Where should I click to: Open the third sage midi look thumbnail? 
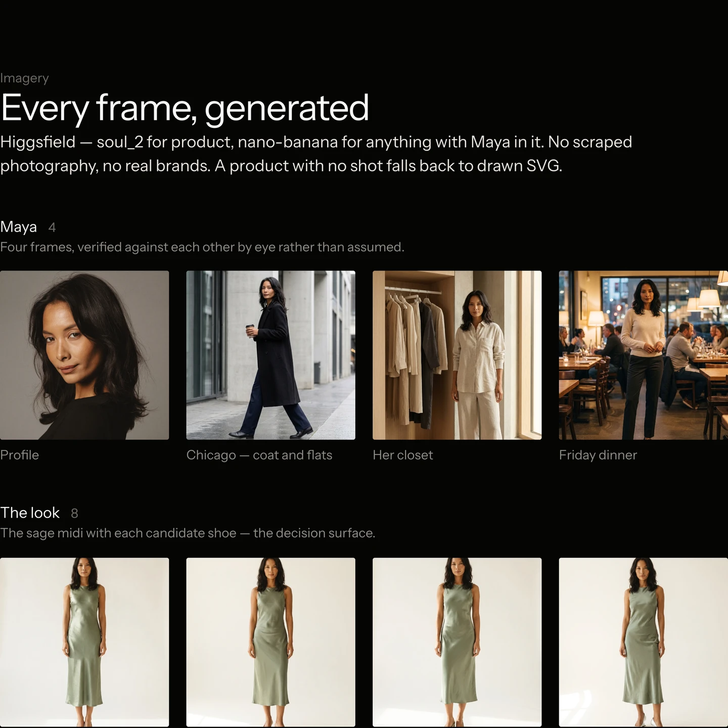click(457, 642)
